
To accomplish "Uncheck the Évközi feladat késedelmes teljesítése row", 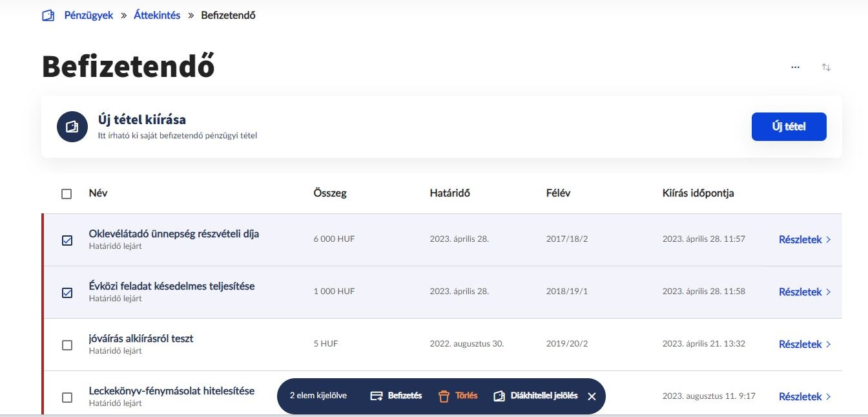I will pos(67,293).
